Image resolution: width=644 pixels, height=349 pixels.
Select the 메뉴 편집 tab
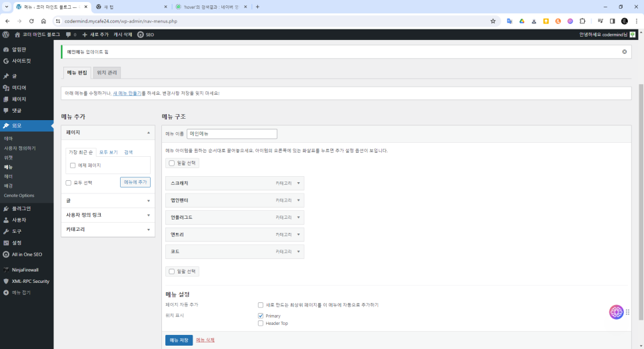(77, 73)
